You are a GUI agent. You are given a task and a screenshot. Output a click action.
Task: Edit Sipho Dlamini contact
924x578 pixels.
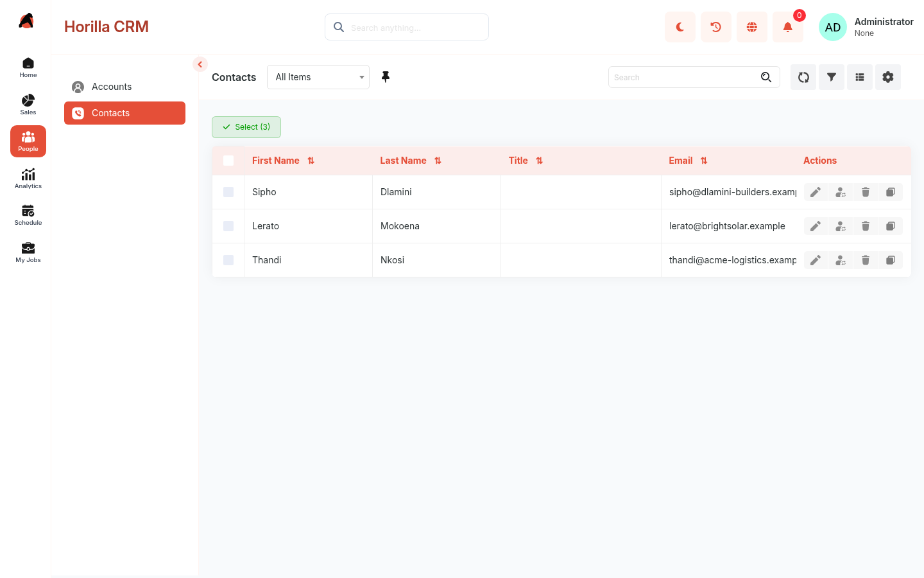816,192
